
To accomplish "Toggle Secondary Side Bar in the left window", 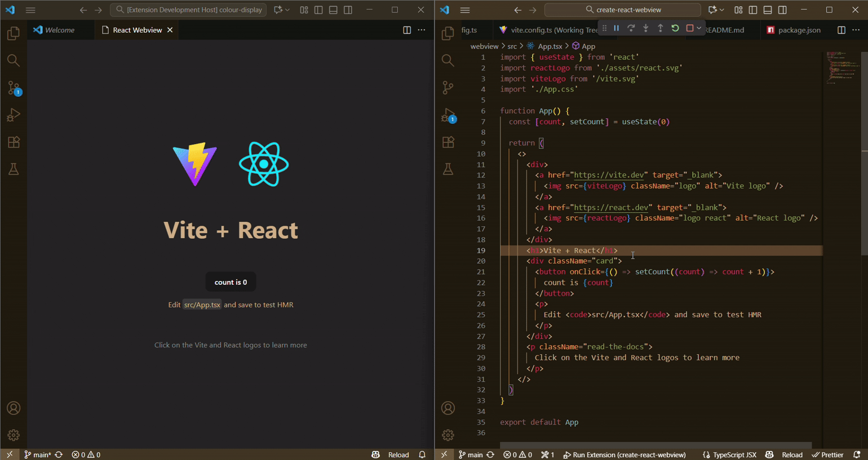I will pos(348,10).
